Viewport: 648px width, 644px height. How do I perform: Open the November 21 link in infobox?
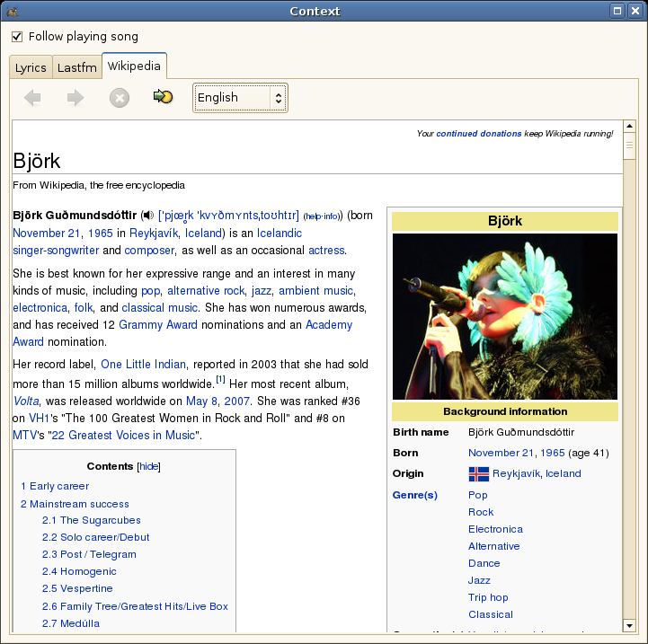click(x=501, y=453)
